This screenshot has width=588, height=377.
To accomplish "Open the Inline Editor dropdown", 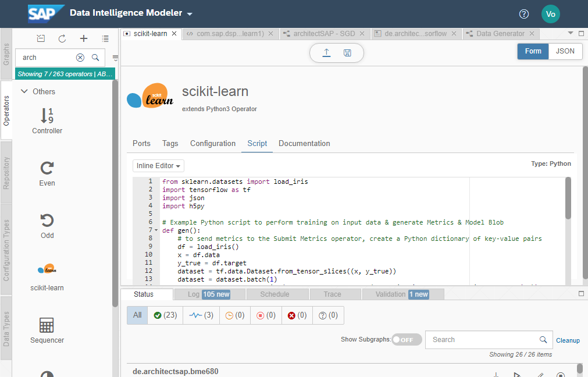I will click(158, 166).
